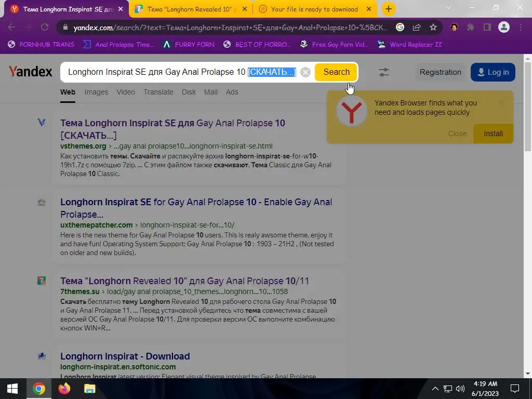Open the Chrome profile avatar
The image size is (532, 399).
tap(504, 27)
